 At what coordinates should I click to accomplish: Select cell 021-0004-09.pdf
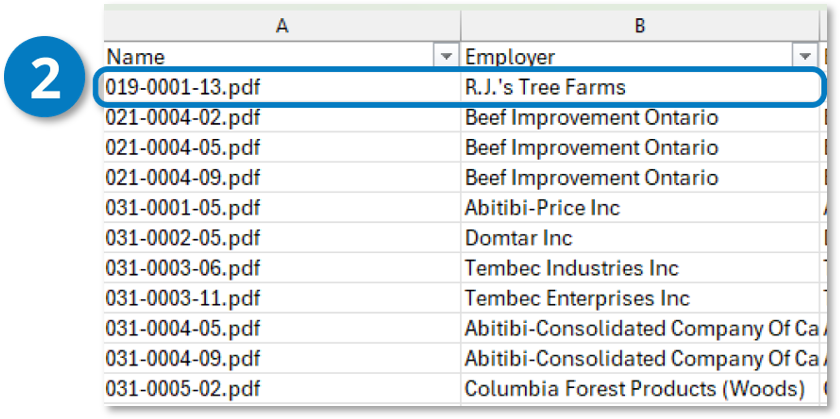(282, 177)
